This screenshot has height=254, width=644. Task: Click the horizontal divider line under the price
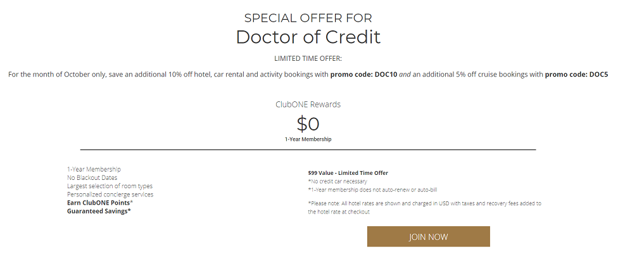coord(308,150)
